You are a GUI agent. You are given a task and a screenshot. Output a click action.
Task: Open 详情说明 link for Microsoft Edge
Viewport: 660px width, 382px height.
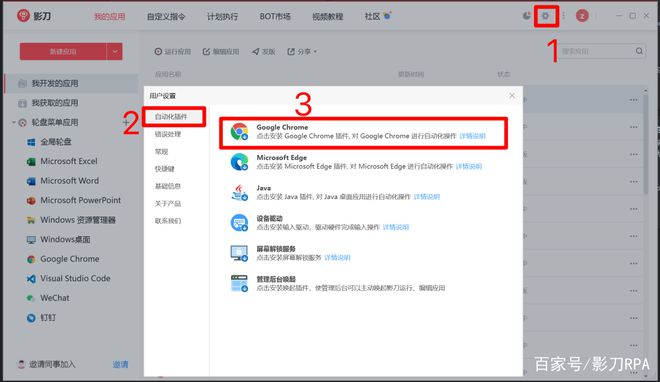(x=469, y=166)
